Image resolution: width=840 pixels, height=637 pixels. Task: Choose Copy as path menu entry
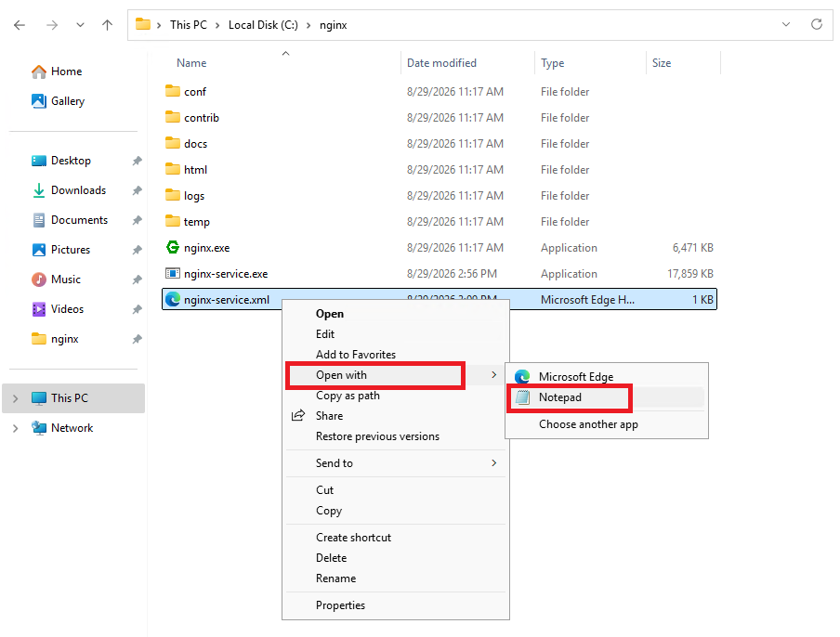coord(396,396)
